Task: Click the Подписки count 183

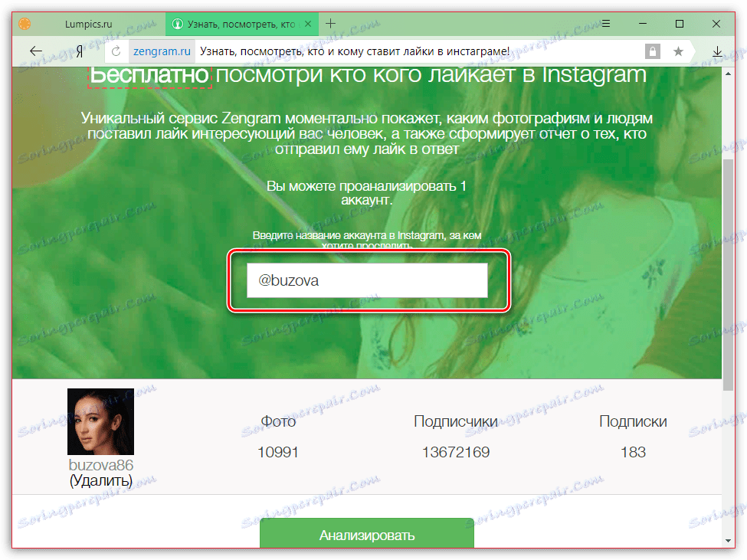Action: point(633,452)
